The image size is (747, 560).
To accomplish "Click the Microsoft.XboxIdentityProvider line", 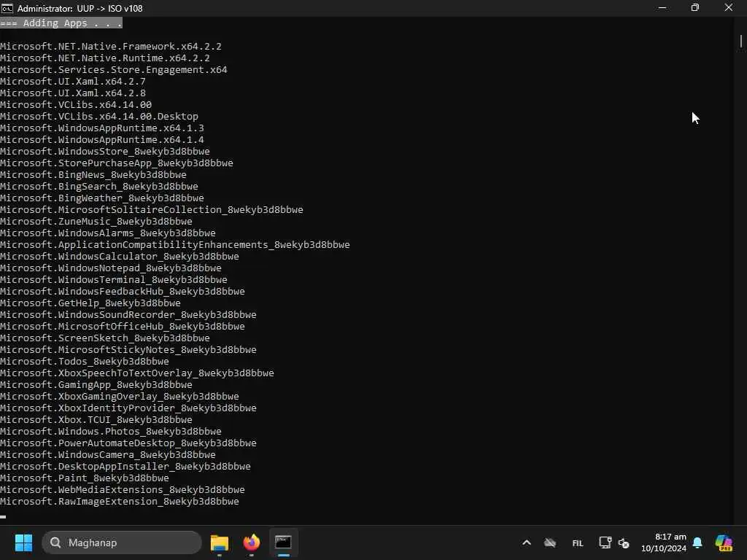I will point(128,408).
